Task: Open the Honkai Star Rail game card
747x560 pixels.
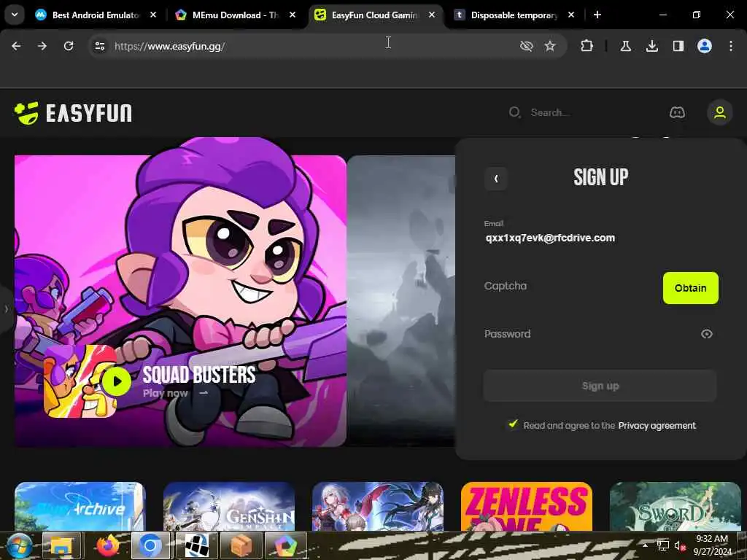Action: coord(377,506)
